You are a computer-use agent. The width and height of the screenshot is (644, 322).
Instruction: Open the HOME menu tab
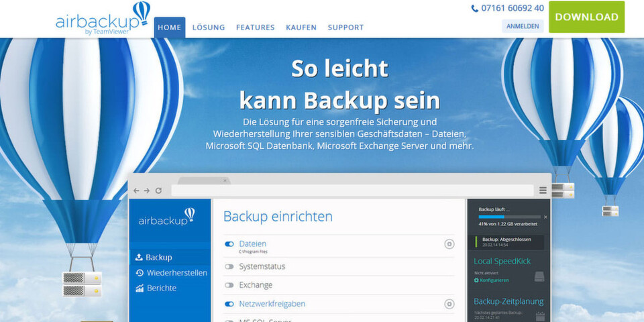(170, 28)
